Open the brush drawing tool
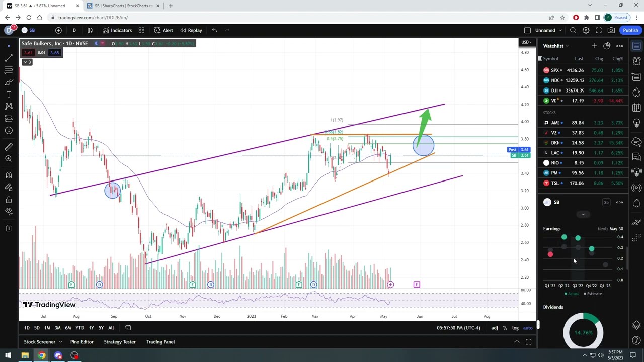Viewport: 644px width, 362px height. click(x=9, y=82)
